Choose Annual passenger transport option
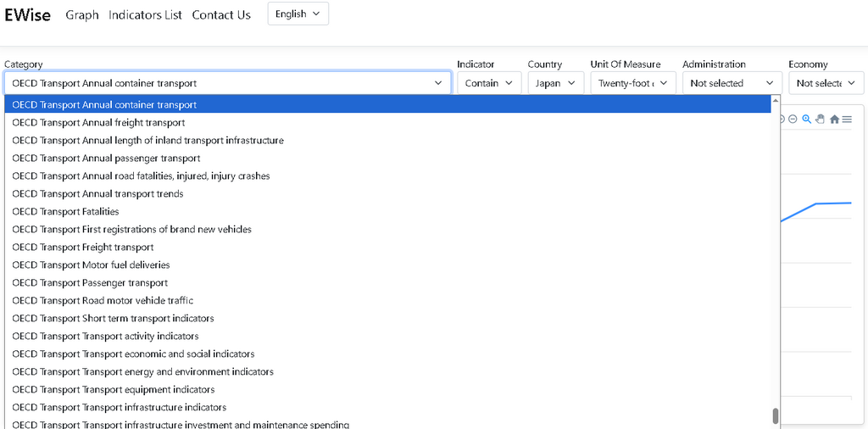 [387, 158]
